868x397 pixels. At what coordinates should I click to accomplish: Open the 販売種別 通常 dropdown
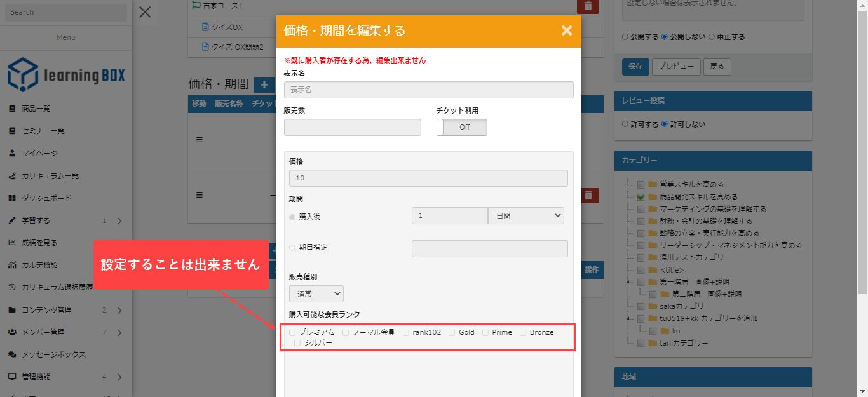click(x=316, y=293)
